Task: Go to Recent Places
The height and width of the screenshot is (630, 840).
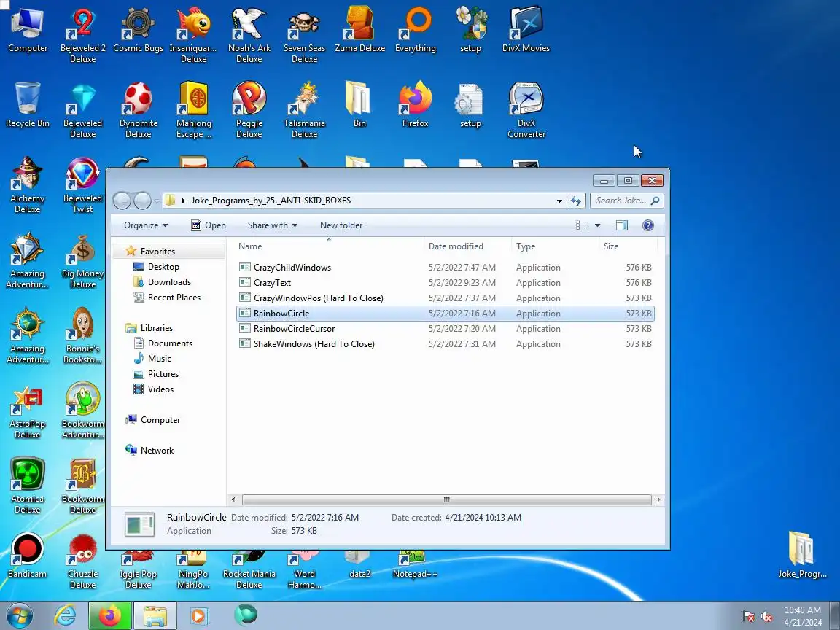Action: [x=174, y=297]
